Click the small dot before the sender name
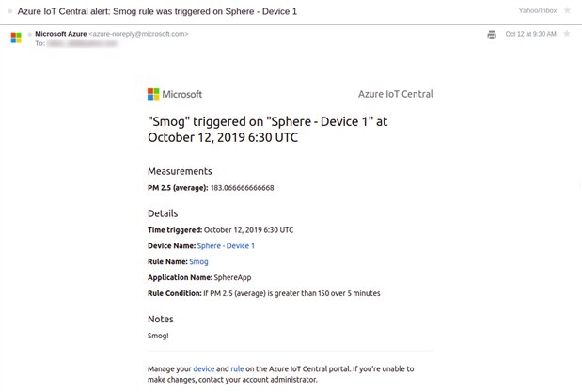Screen dimensions: 582x392 coord(29,34)
